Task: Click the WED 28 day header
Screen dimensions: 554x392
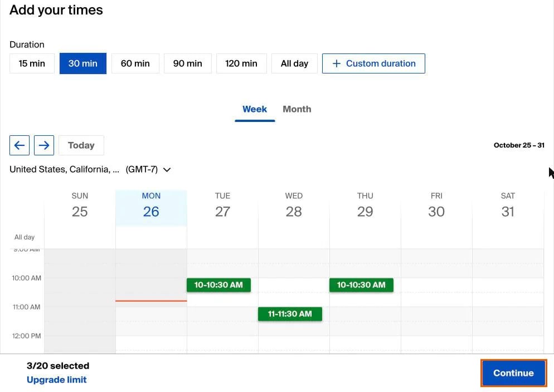Action: (294, 205)
